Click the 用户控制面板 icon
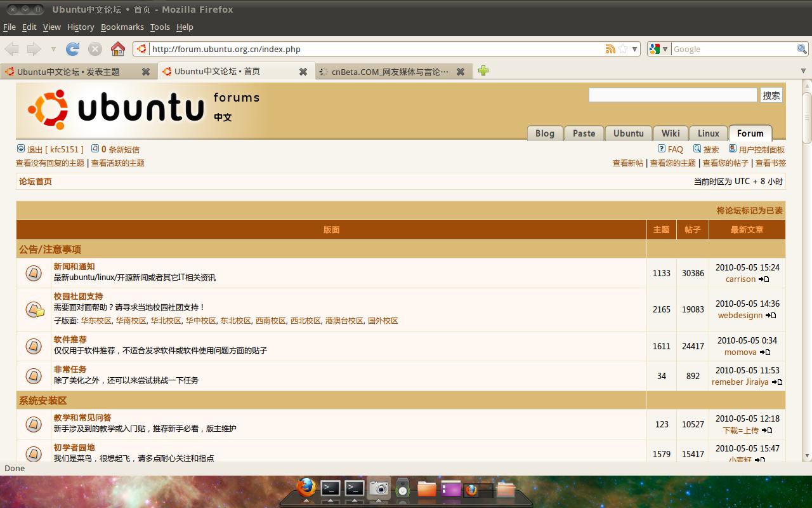The height and width of the screenshot is (508, 812). point(733,149)
